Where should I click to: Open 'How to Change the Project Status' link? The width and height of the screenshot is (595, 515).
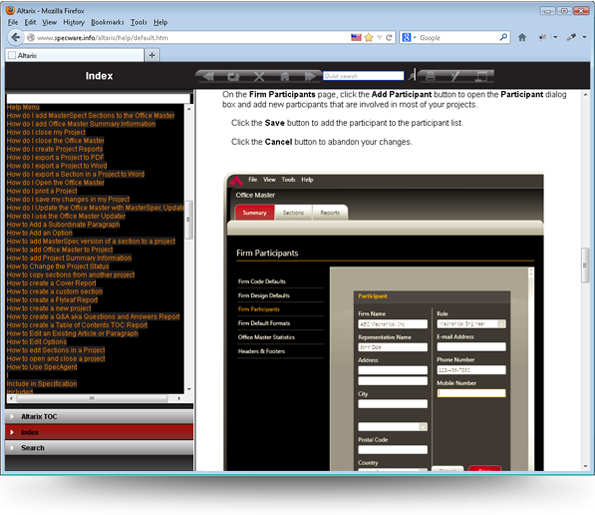pyautogui.click(x=58, y=266)
